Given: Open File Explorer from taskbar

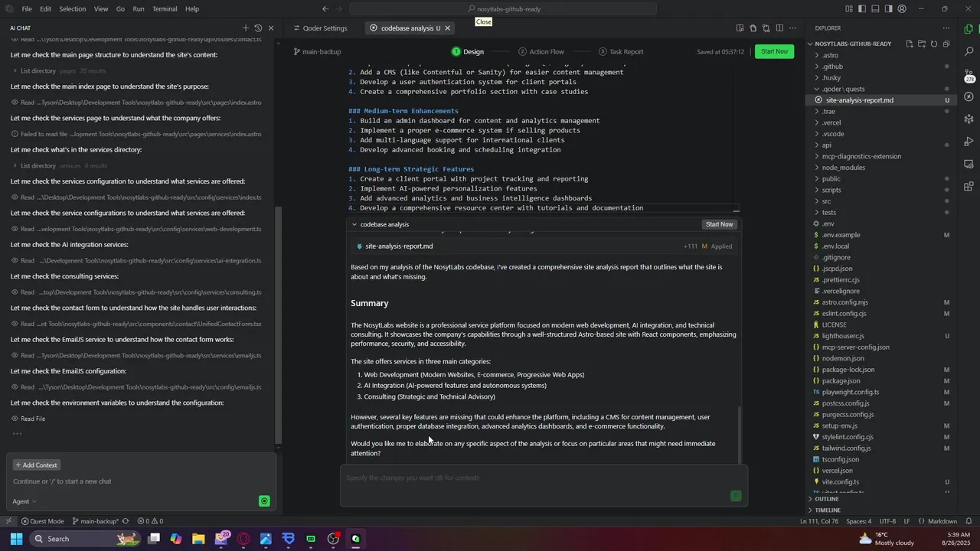Looking at the screenshot, I should (x=198, y=539).
